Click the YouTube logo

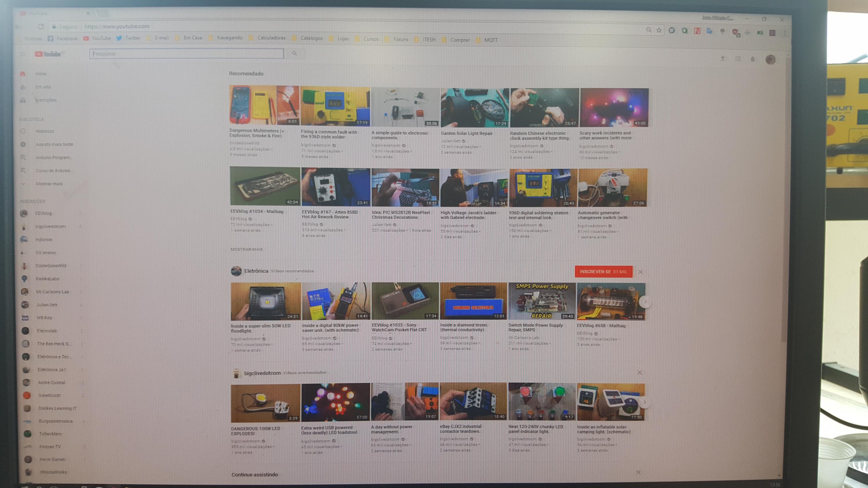pyautogui.click(x=48, y=54)
